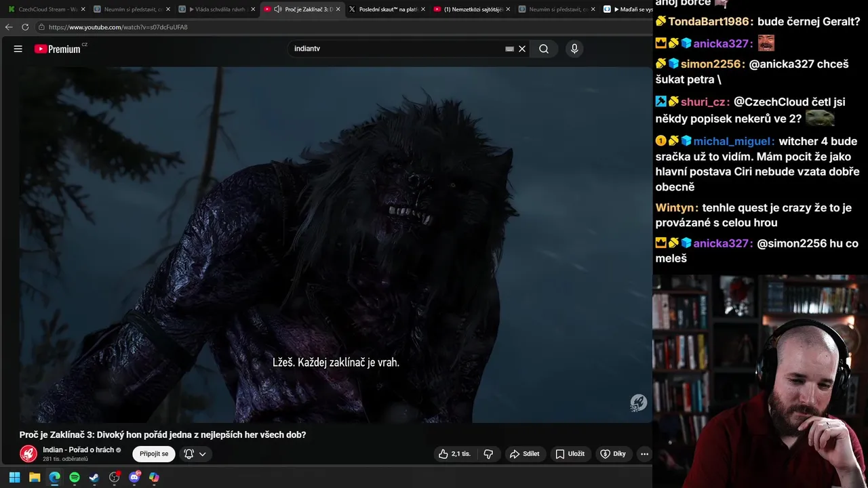Close the Poslední skaut tab
868x488 pixels.
(423, 9)
